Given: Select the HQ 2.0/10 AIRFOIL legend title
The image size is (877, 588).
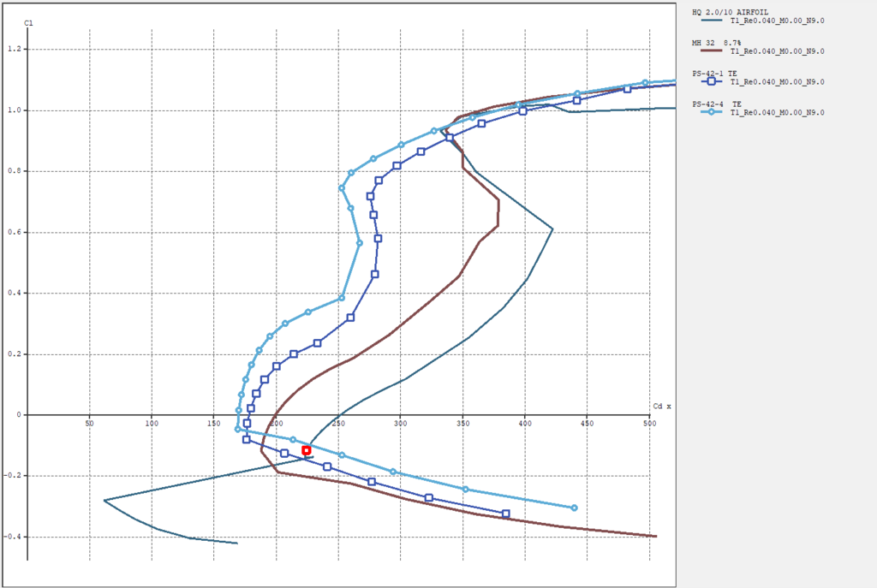Looking at the screenshot, I should [730, 11].
